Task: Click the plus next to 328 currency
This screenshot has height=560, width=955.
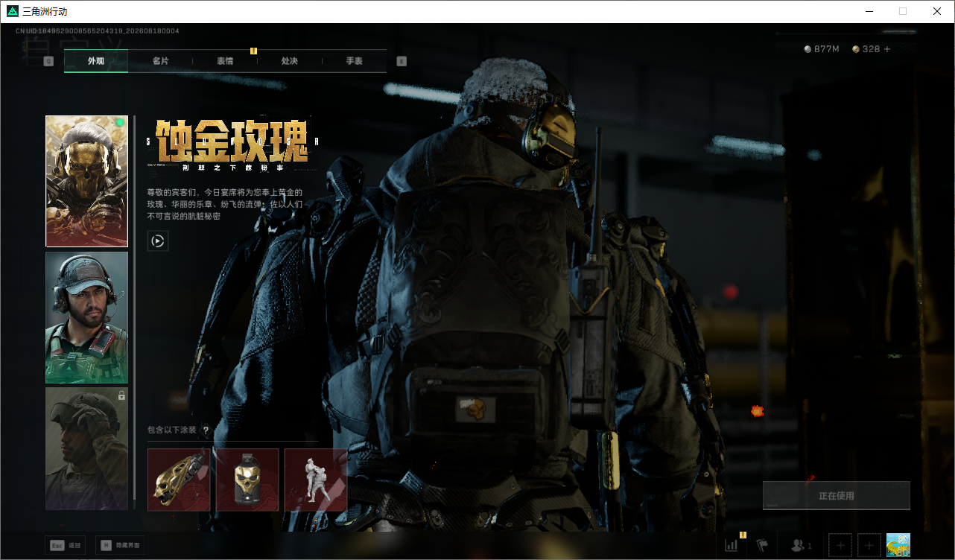Action: (886, 49)
